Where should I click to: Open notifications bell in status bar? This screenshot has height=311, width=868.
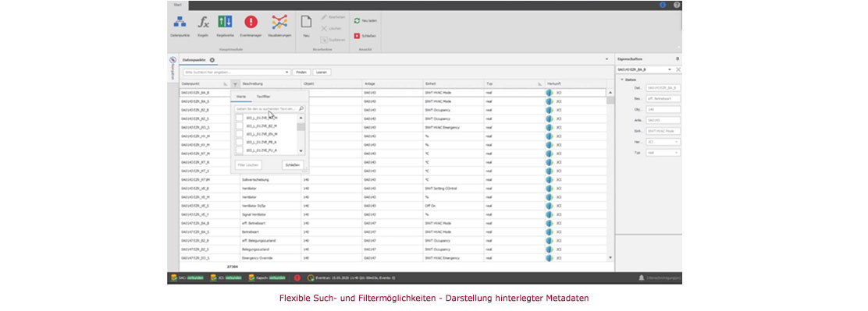[x=642, y=277]
